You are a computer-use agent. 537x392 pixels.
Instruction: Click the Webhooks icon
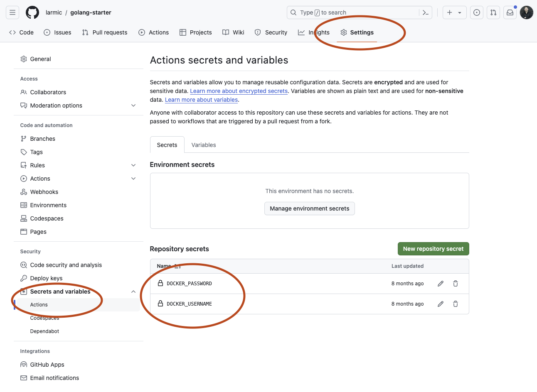tap(24, 192)
